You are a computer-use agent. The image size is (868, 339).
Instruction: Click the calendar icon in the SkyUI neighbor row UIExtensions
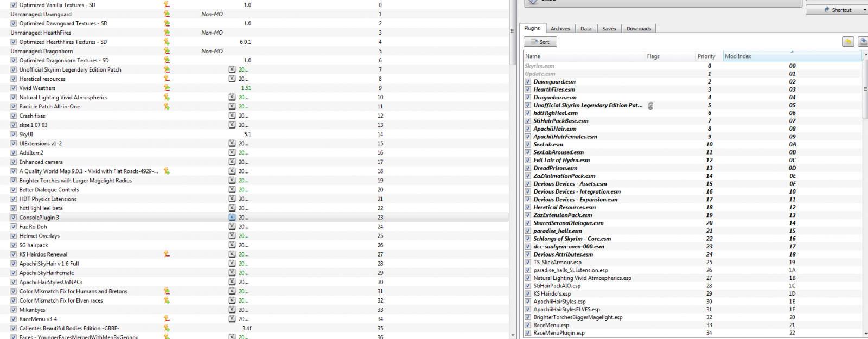click(x=232, y=143)
